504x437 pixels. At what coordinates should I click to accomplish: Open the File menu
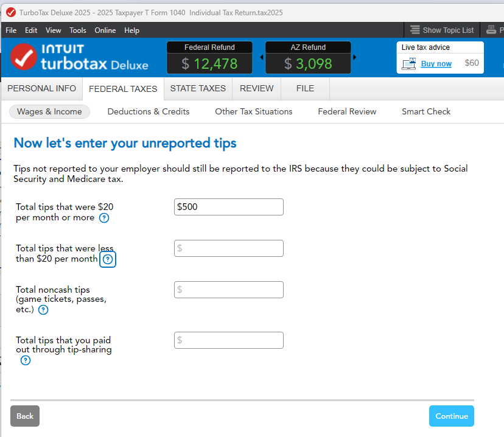11,30
